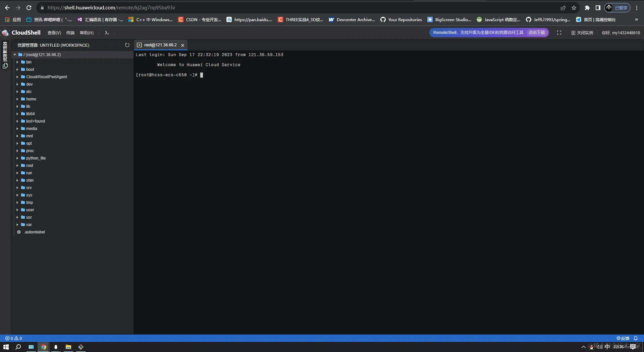
Task: Click the errors and warnings indicator
Action: pos(13,338)
